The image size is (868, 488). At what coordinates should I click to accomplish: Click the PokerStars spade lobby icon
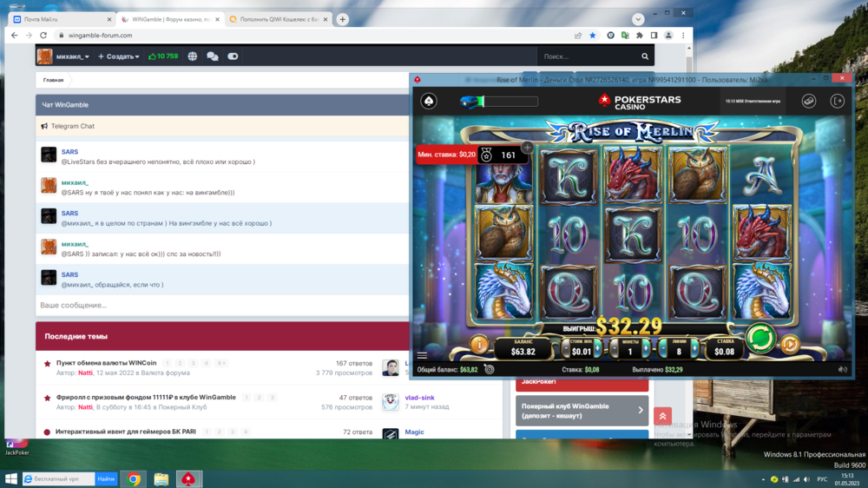429,102
